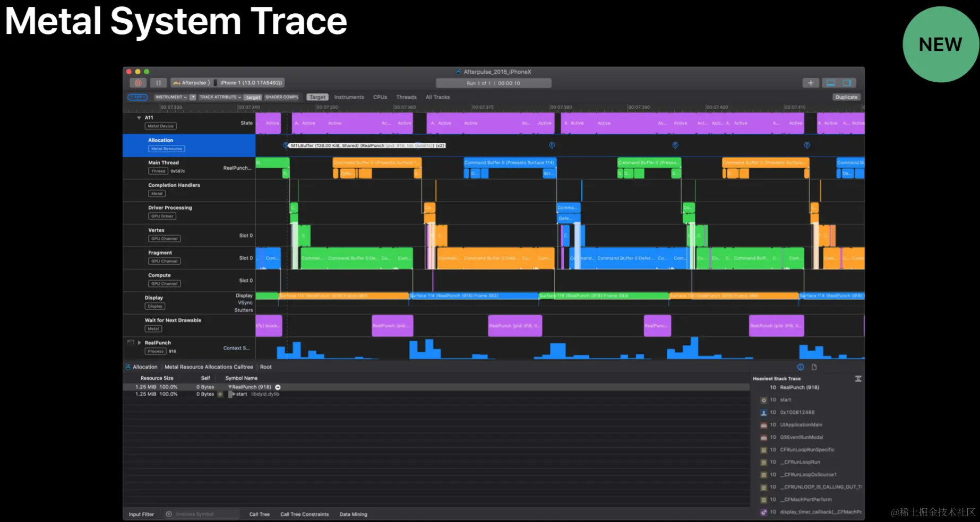Pause the recording with pause button

tap(158, 83)
